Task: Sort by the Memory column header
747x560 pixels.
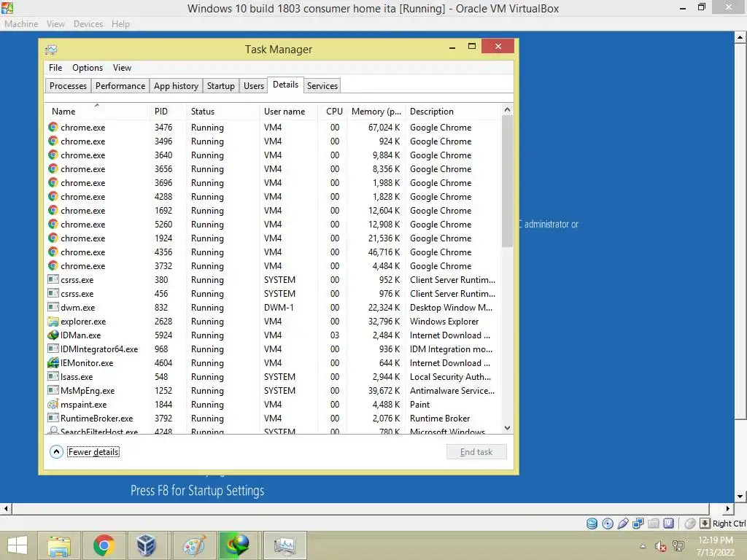Action: [x=376, y=112]
